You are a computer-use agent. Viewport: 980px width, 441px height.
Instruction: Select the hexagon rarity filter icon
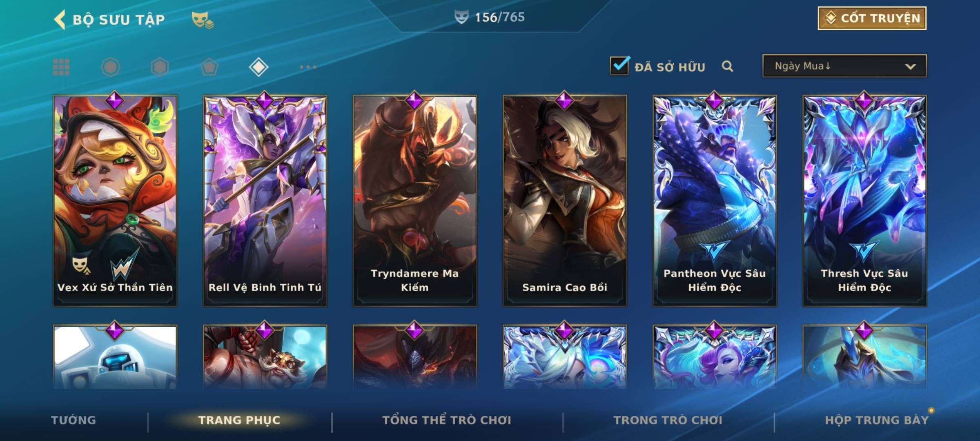pyautogui.click(x=160, y=67)
